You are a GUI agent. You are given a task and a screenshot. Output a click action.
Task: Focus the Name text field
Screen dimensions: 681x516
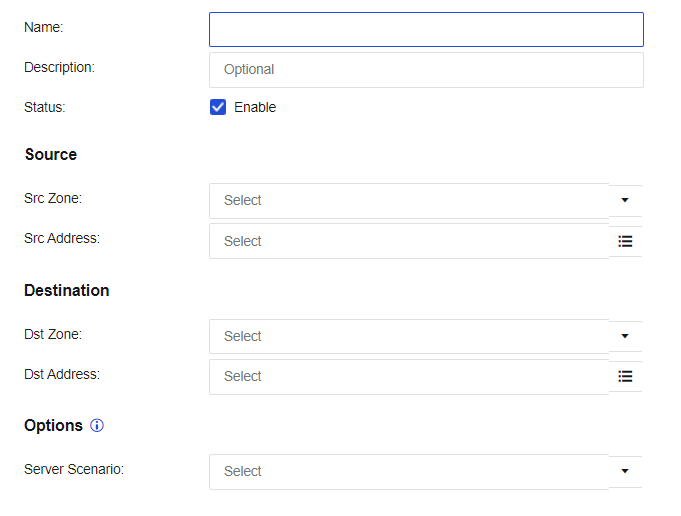(x=426, y=29)
